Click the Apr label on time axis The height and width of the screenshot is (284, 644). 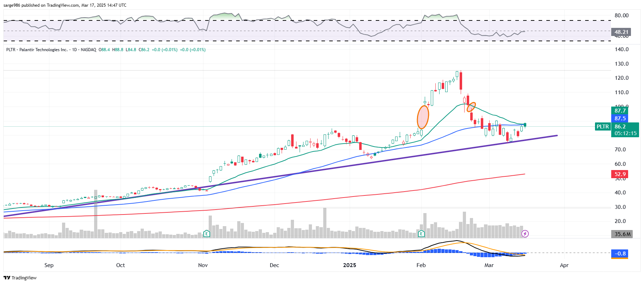tap(564, 265)
